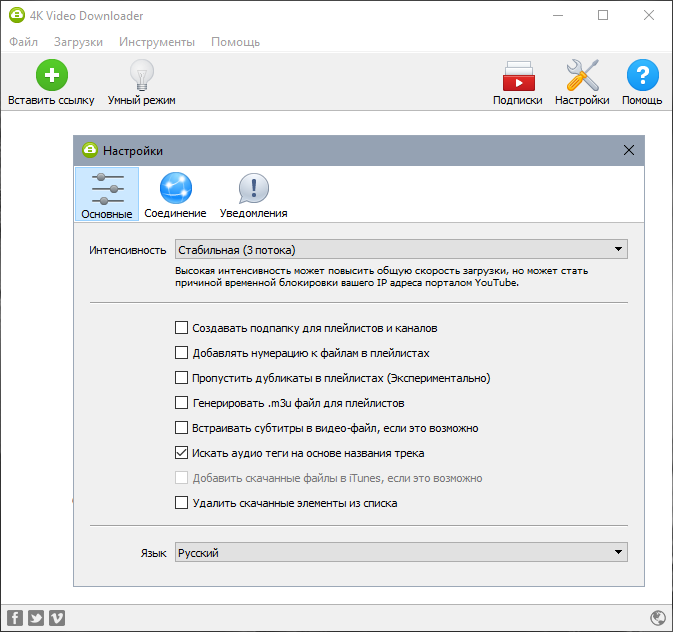673x632 pixels.
Task: Uncheck Искать аудио теги на основе названия трека
Action: [x=181, y=453]
